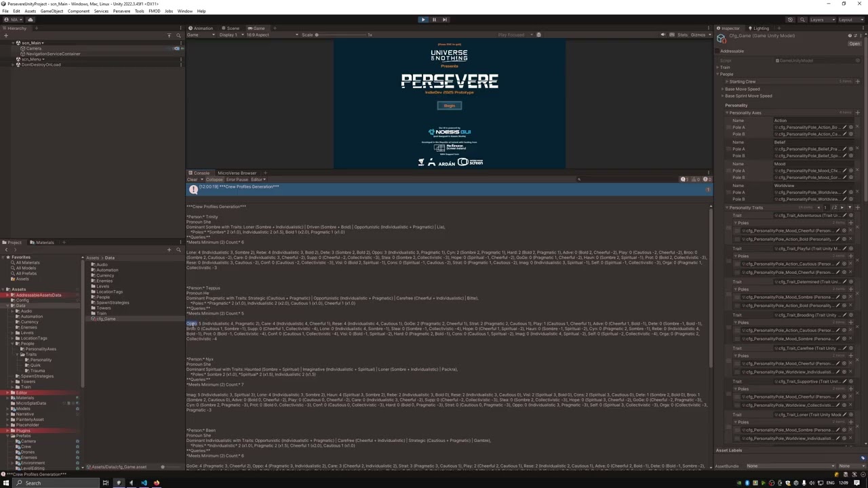The height and width of the screenshot is (488, 868).
Task: Toggle Stats in Game view
Action: click(x=682, y=35)
